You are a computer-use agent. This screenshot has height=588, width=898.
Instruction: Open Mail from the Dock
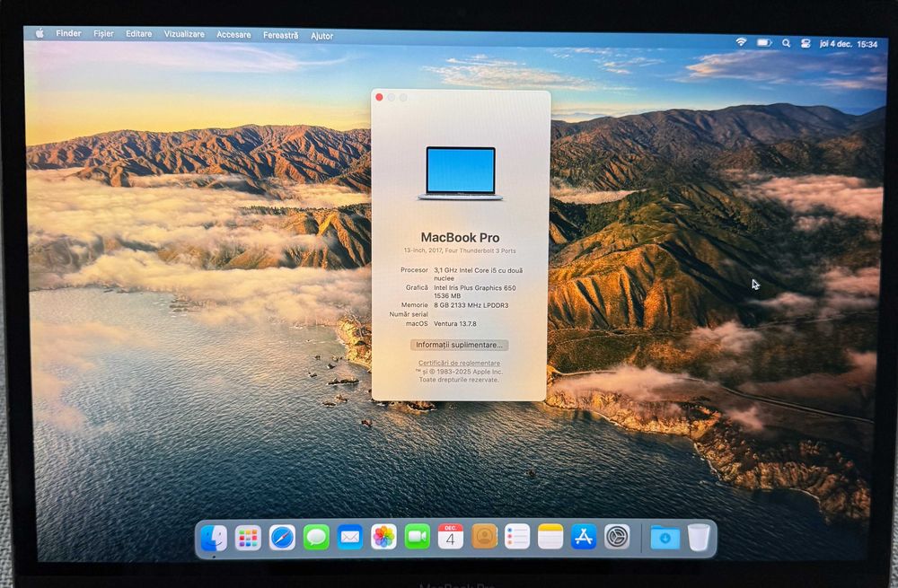point(350,538)
